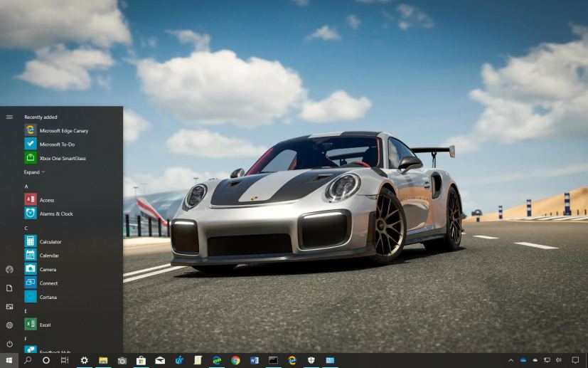Screen dimensions: 588x368
Task: Open File Explorer on taskbar
Action: (103, 360)
